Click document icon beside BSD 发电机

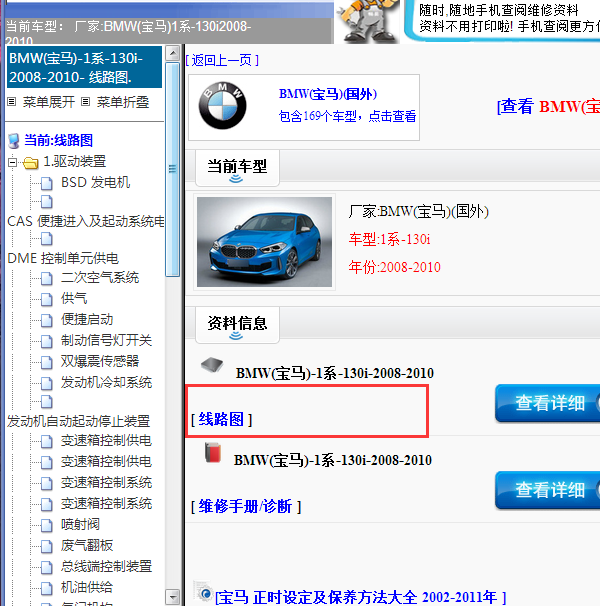(x=47, y=184)
